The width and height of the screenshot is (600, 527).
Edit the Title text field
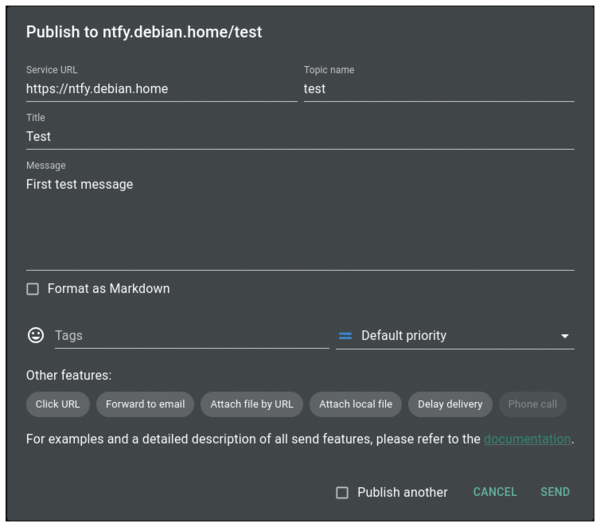click(300, 136)
